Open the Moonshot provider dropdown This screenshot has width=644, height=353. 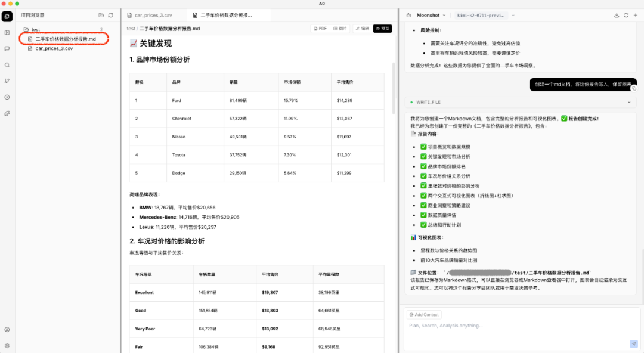431,15
